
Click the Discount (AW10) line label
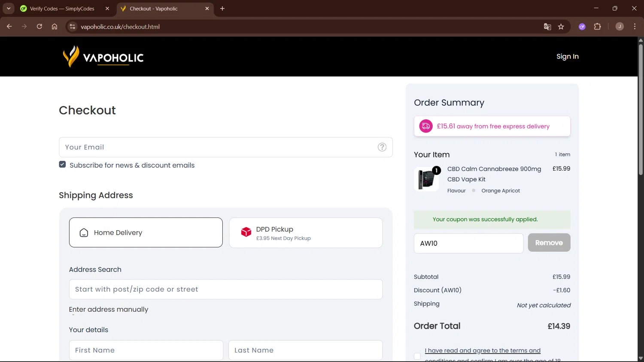point(437,290)
